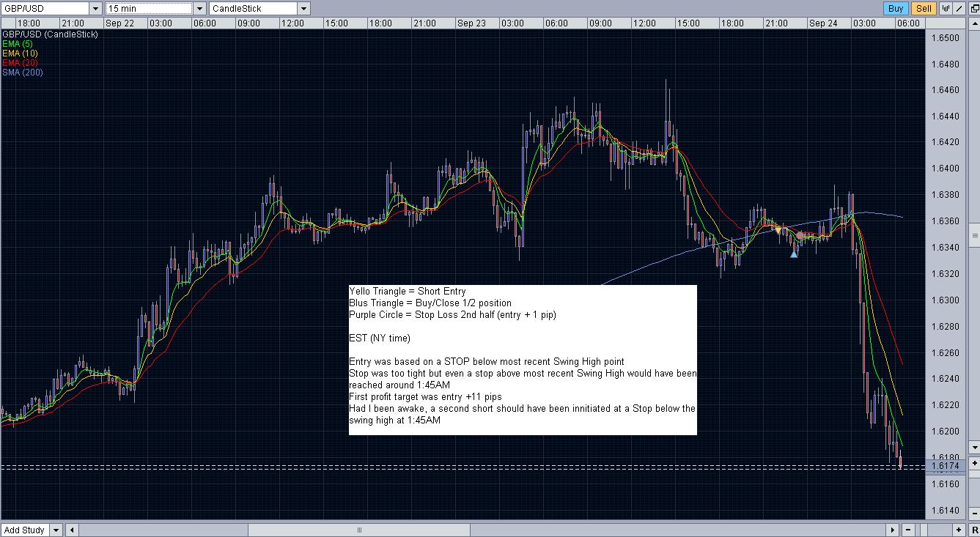
Task: Click the horizontal scroll right arrow
Action: click(892, 530)
